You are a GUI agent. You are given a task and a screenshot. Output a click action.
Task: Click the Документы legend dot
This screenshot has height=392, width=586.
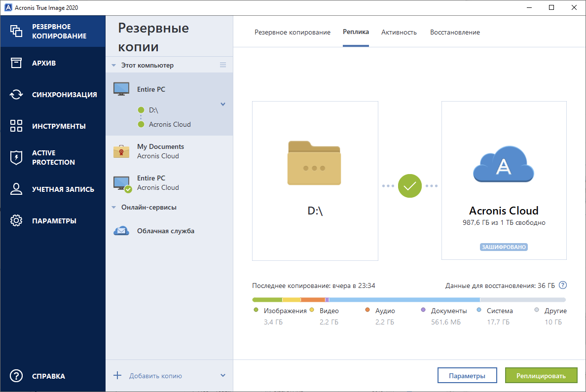[423, 310]
